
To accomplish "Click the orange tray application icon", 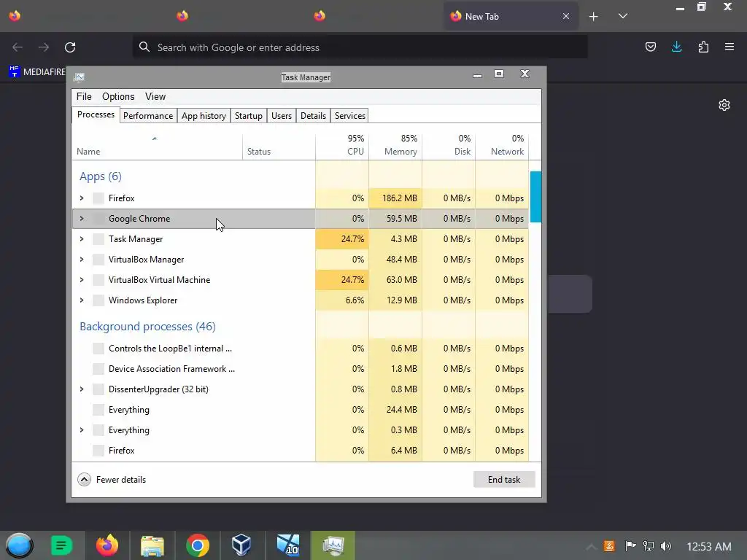I will [609, 546].
